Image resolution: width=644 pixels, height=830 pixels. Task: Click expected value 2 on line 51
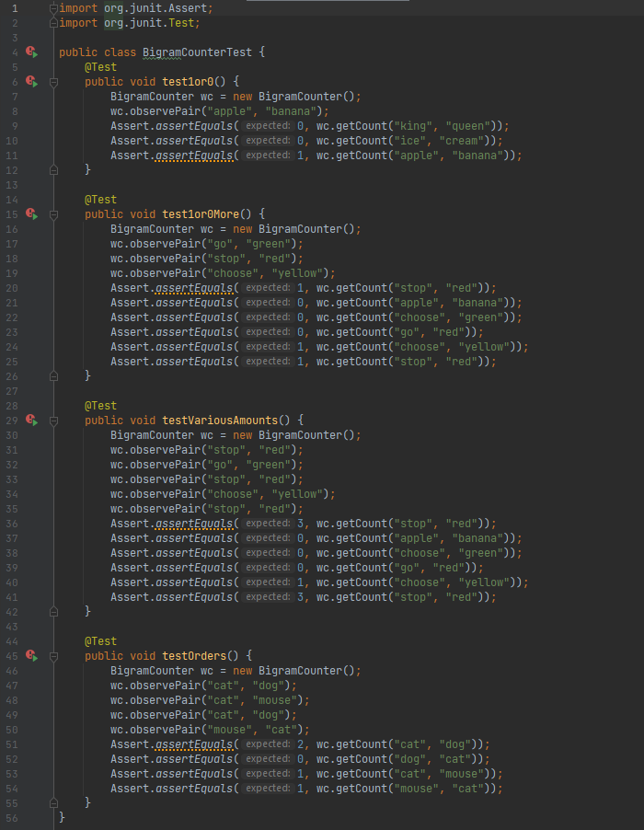[x=300, y=744]
